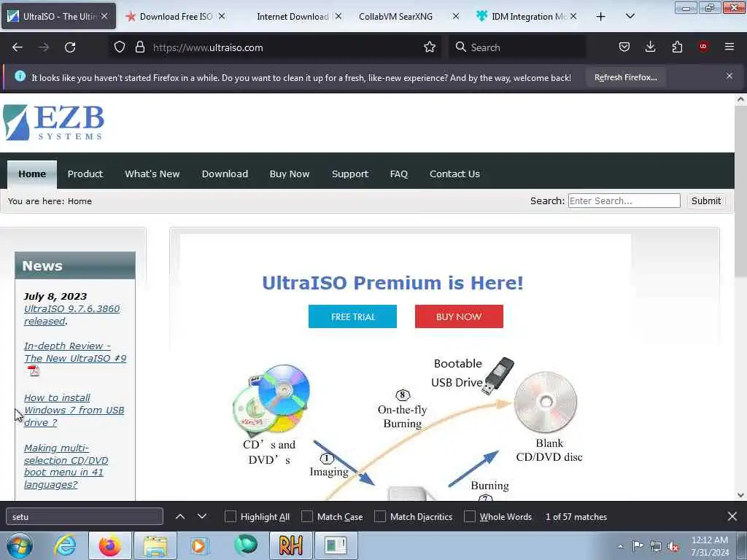The width and height of the screenshot is (747, 560).
Task: Reload the page with the refresh icon
Action: [70, 47]
